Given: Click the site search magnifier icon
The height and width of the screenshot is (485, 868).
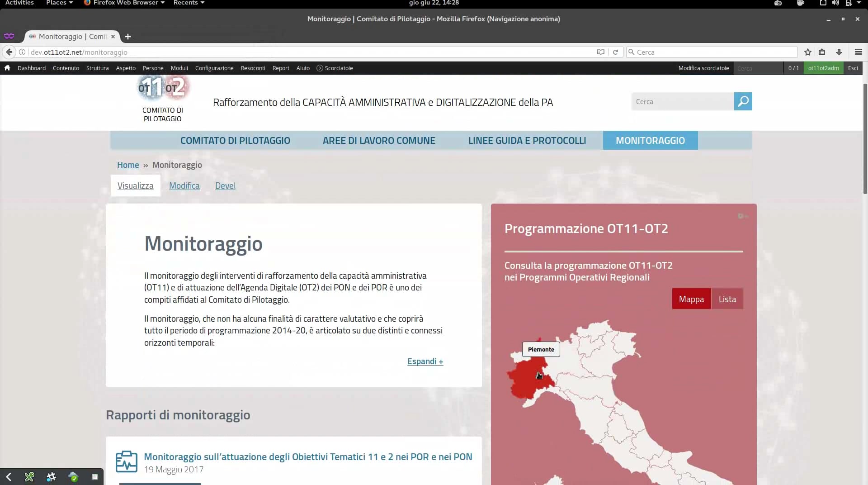Looking at the screenshot, I should [x=743, y=101].
